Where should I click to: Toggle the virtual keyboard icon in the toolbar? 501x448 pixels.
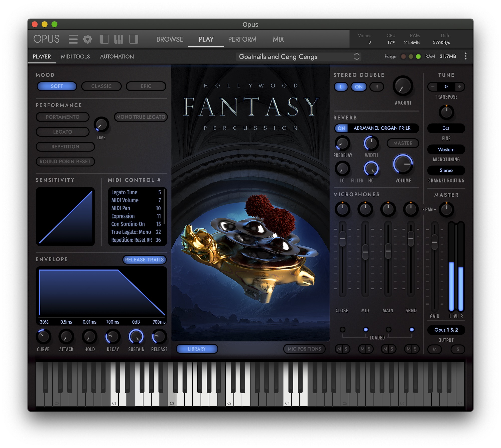[119, 39]
